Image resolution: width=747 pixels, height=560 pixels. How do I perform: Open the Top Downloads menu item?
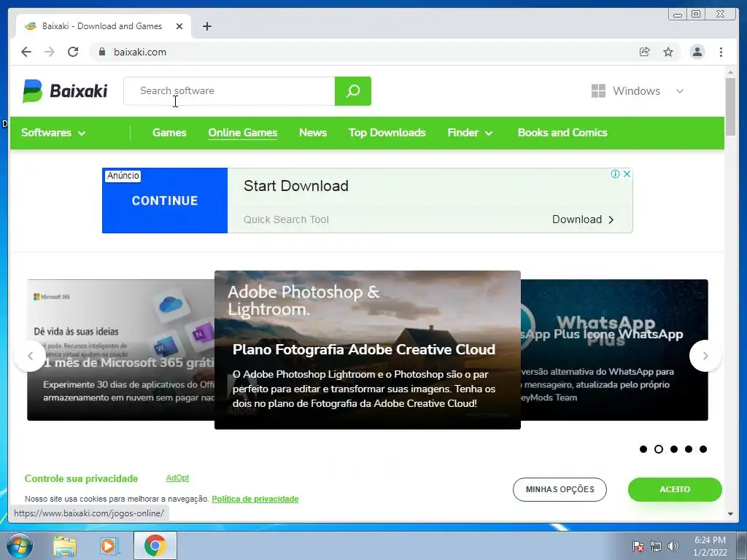387,133
